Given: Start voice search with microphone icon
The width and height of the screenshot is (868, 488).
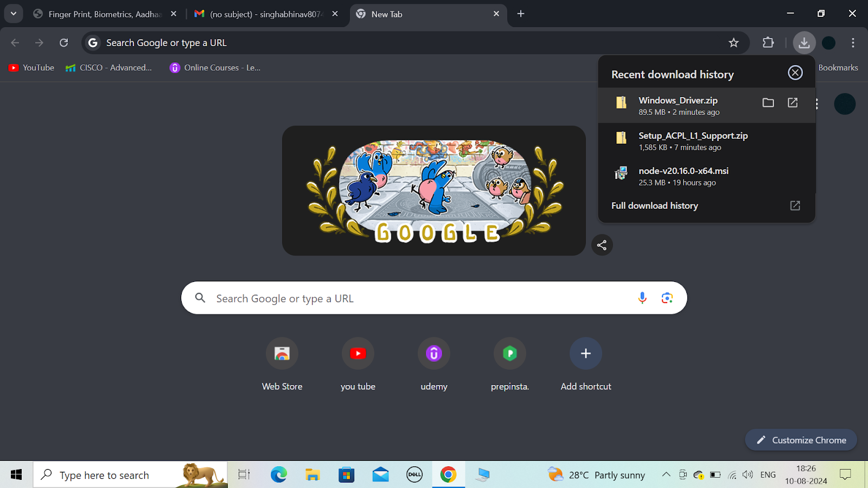Looking at the screenshot, I should pyautogui.click(x=642, y=298).
